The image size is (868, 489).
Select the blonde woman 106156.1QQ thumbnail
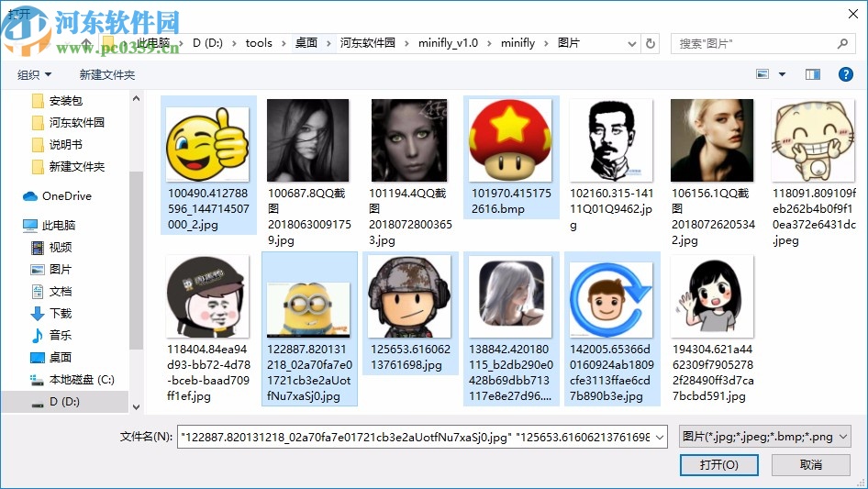pos(712,140)
